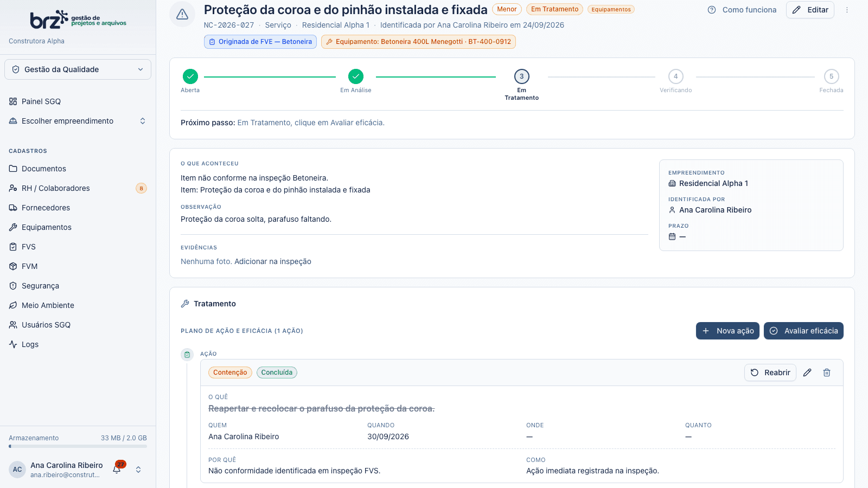Viewport: 868px width, 488px height.
Task: Select step 3 Em Tratamento circle
Action: coord(522,76)
